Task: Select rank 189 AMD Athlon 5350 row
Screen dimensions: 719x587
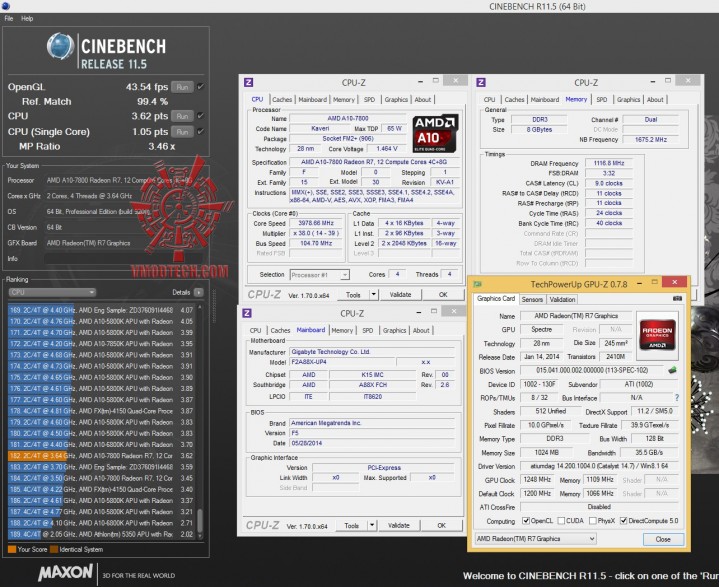Action: click(x=101, y=534)
